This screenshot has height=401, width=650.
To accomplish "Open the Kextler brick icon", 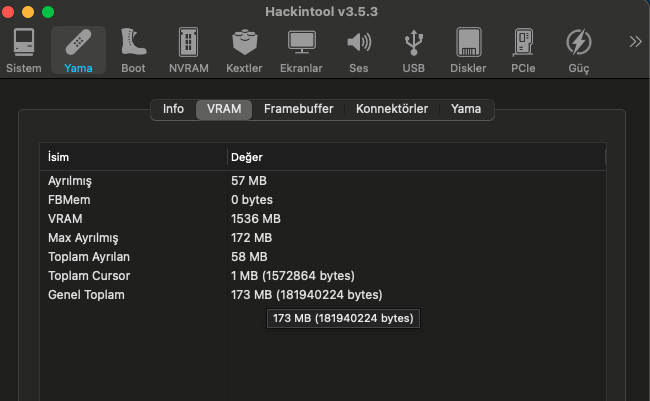I will tap(244, 50).
